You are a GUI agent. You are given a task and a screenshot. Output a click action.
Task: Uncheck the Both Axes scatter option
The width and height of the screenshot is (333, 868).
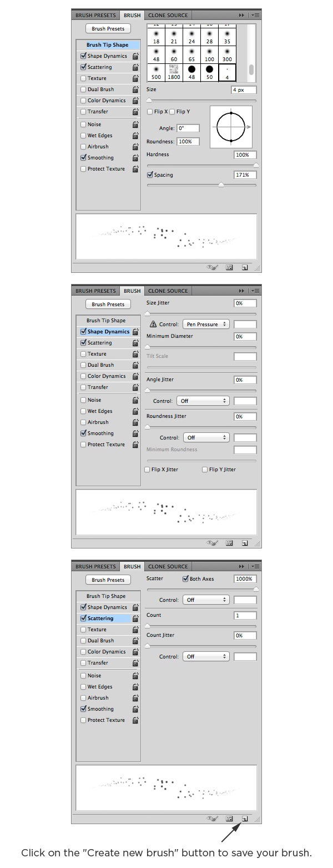tap(186, 578)
